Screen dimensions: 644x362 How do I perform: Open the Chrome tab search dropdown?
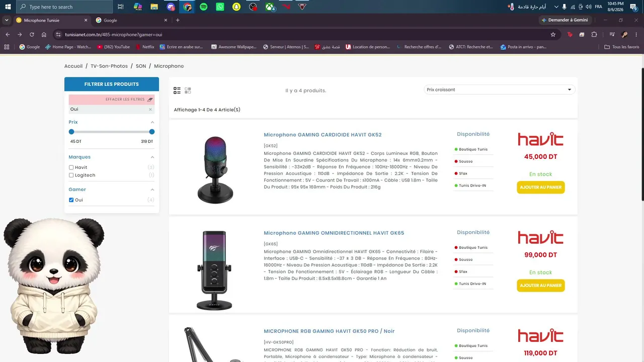(x=7, y=20)
